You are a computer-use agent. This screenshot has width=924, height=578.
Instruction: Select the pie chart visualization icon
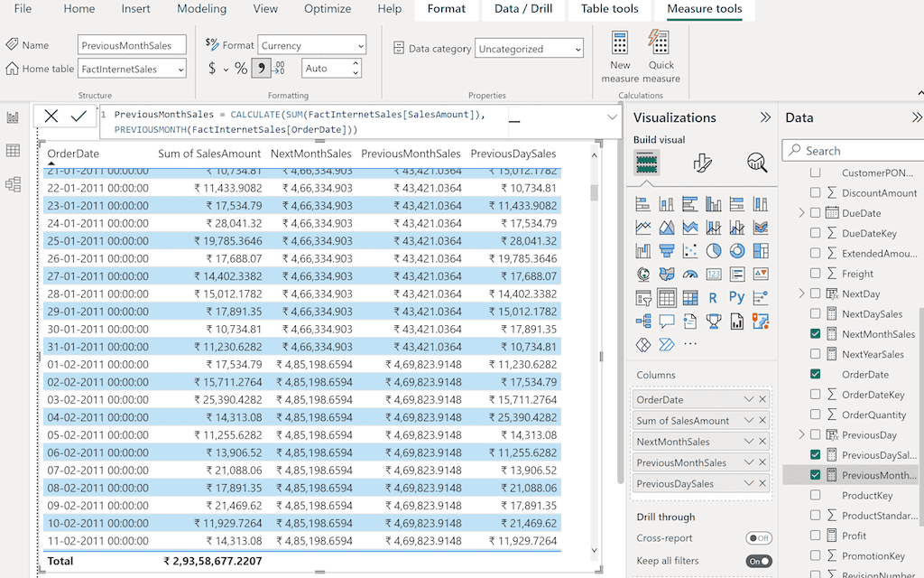coord(712,250)
